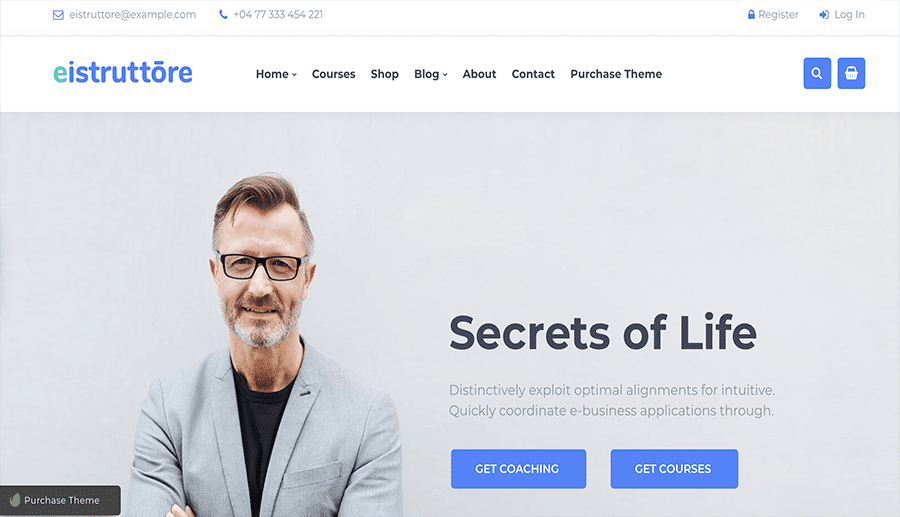The height and width of the screenshot is (517, 900).
Task: Go to the Shop page
Action: 385,74
